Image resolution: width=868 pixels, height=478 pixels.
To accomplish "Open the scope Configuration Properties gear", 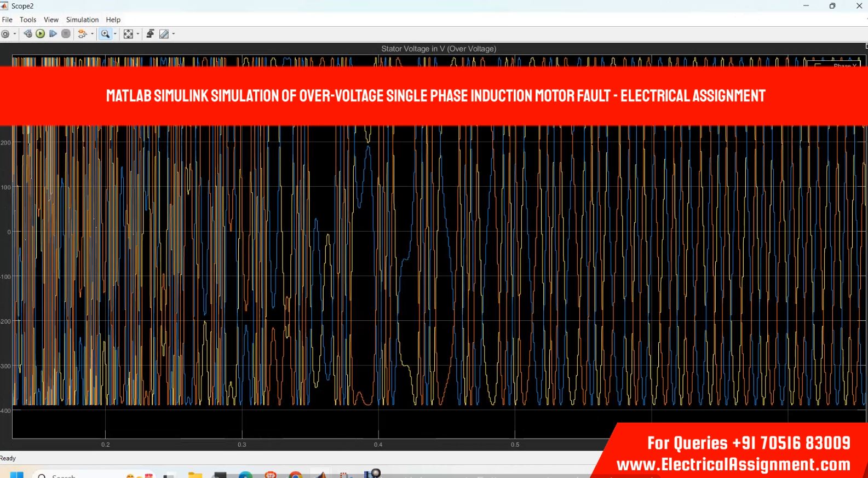I will tap(5, 34).
